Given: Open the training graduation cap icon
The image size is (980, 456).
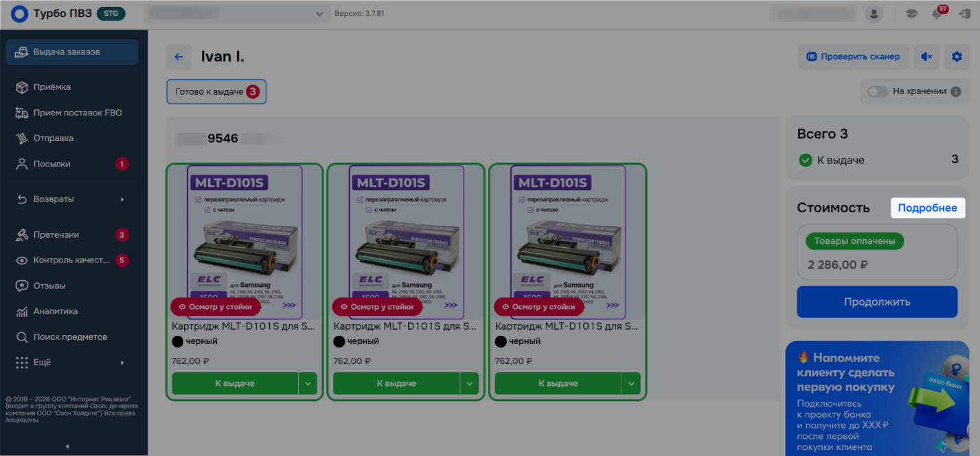Looking at the screenshot, I should coord(911,14).
